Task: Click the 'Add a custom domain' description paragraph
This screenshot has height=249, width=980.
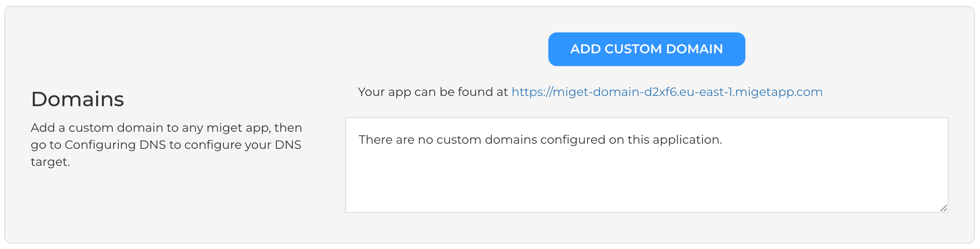Action: (x=166, y=145)
